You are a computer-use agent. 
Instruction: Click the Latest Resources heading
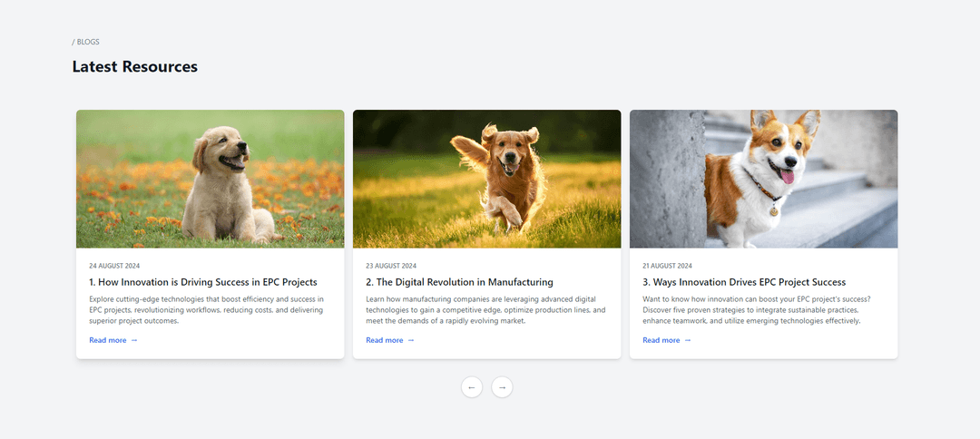[134, 66]
